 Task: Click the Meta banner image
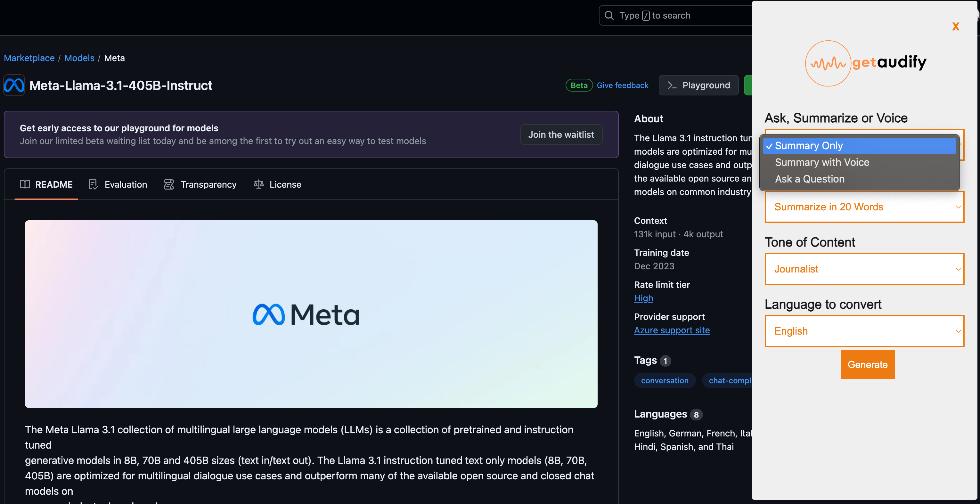point(311,314)
